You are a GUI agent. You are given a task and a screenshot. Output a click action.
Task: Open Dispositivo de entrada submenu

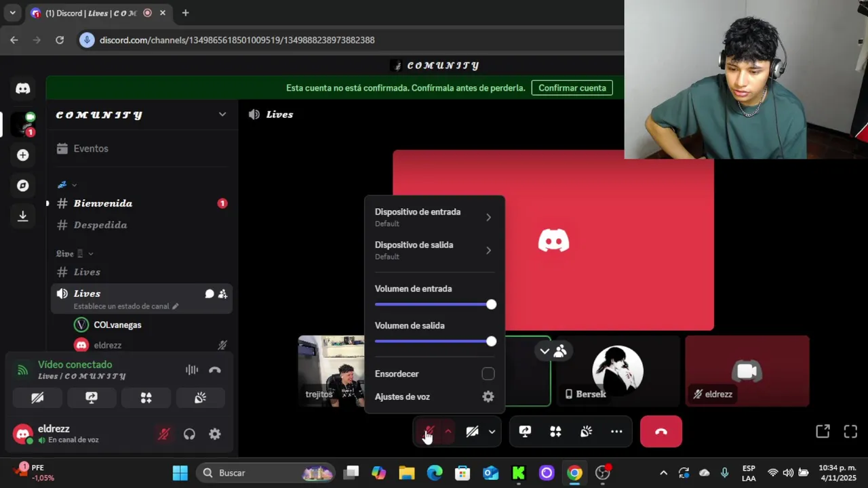point(435,218)
